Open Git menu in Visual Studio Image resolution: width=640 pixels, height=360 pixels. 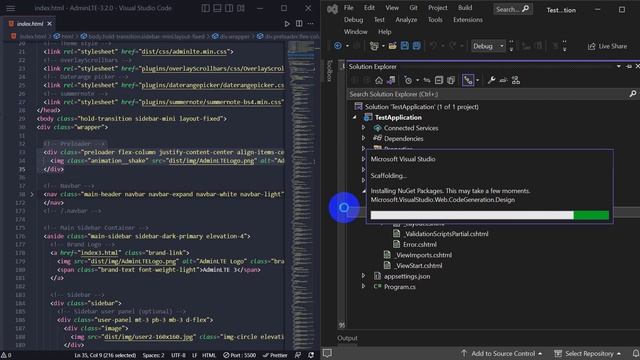[x=413, y=8]
